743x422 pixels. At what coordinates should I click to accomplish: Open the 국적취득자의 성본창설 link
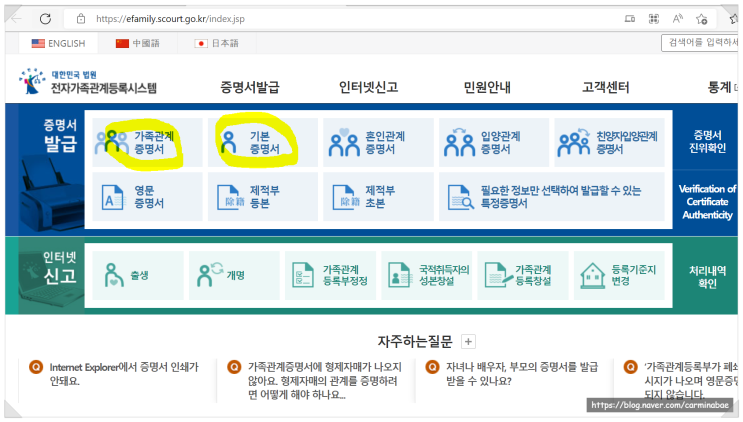click(444, 275)
